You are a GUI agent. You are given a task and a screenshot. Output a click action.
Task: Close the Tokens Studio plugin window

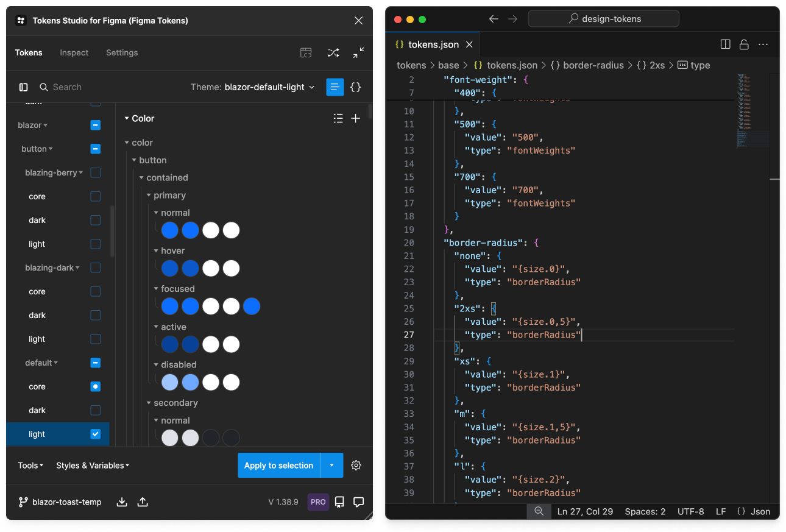[358, 21]
